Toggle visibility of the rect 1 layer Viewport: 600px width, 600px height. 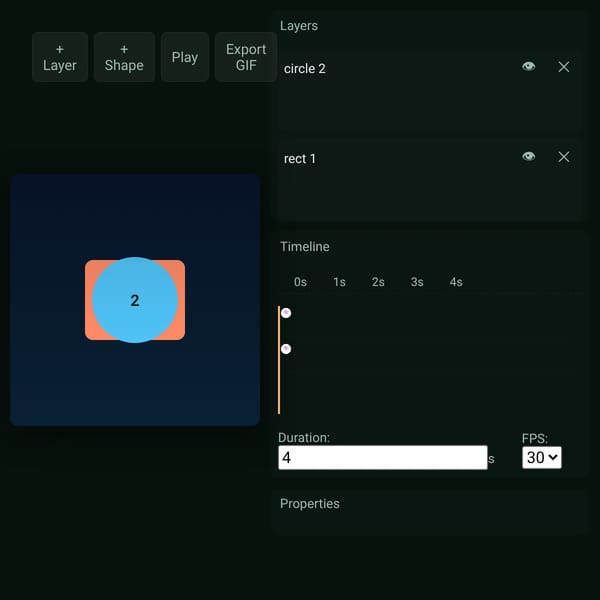(528, 157)
